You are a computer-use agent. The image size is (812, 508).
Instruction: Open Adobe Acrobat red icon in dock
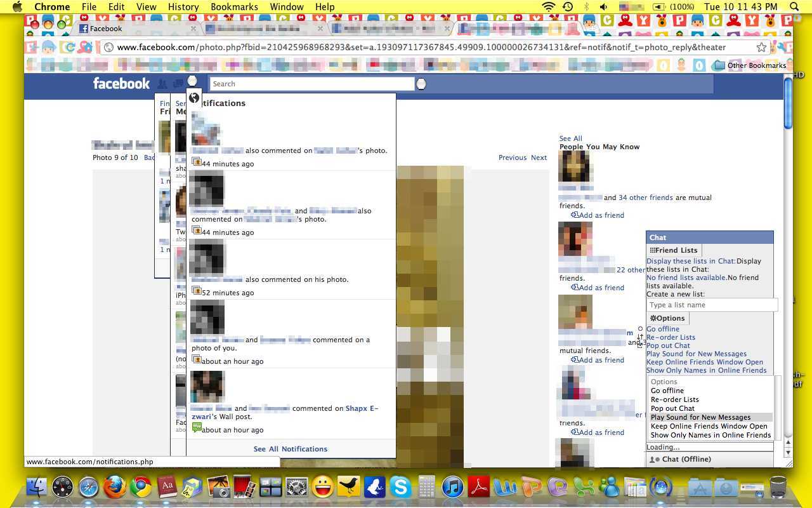479,487
